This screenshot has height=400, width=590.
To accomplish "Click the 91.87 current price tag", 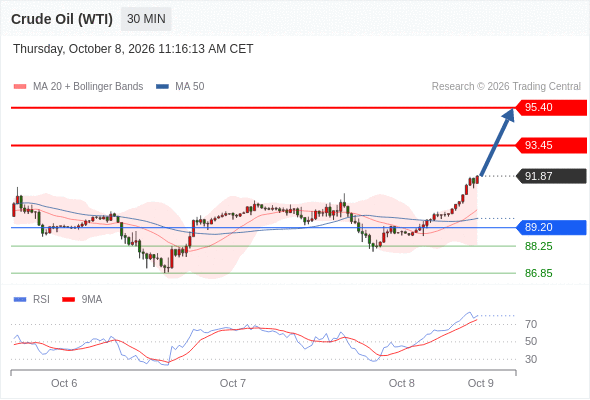I will point(550,176).
